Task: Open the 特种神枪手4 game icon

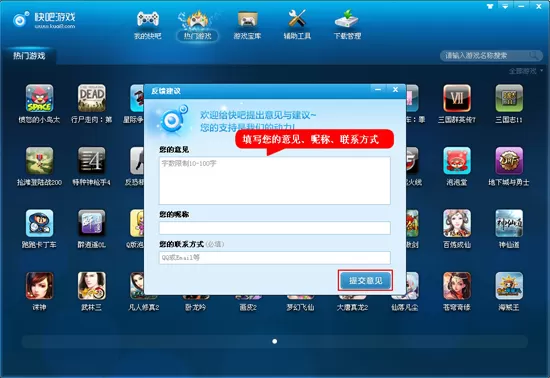Action: (92, 161)
